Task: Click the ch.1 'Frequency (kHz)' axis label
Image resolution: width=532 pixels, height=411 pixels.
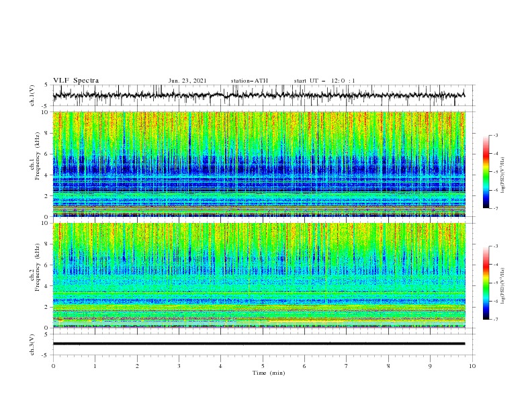Action: pos(38,156)
